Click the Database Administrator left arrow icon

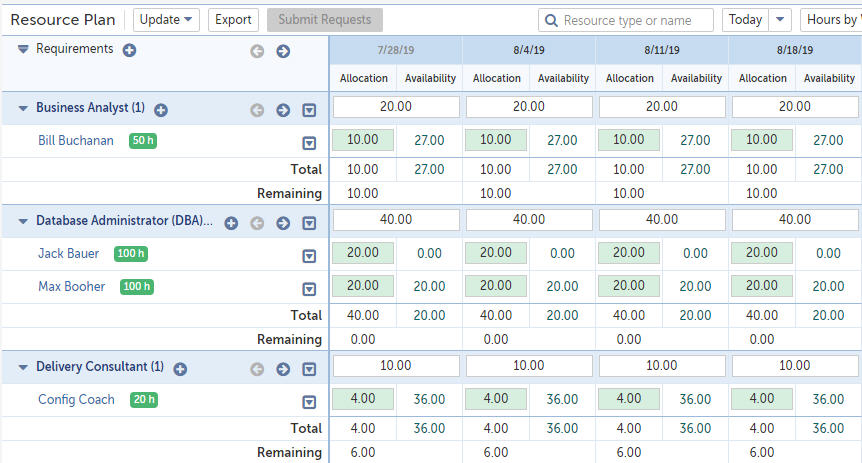(257, 223)
